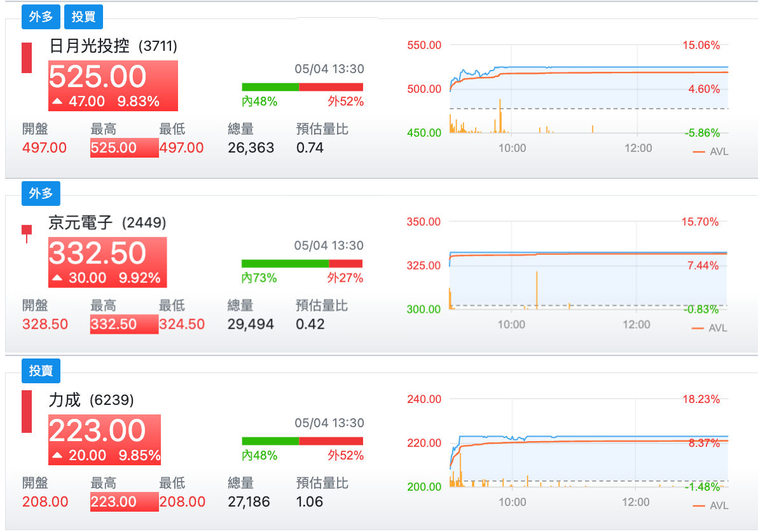The height and width of the screenshot is (532, 758).
Task: Click 15.06% label on 日月光投控 chart
Action: tap(701, 45)
